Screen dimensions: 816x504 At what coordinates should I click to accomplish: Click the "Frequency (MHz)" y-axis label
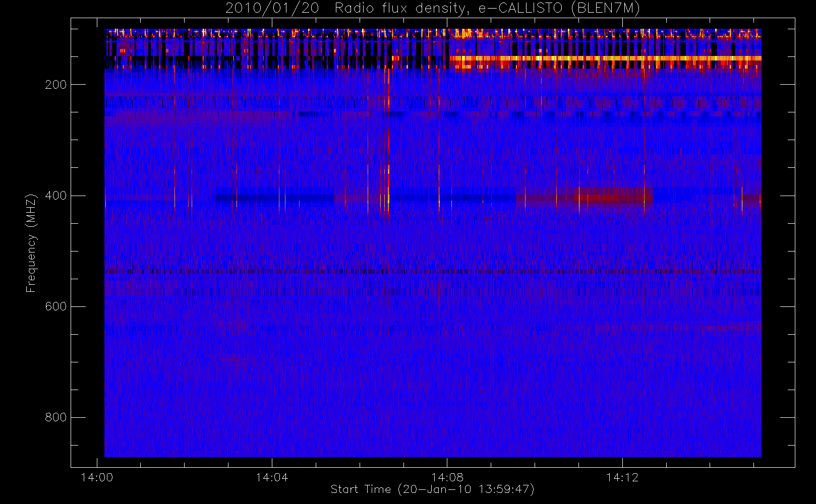point(31,243)
